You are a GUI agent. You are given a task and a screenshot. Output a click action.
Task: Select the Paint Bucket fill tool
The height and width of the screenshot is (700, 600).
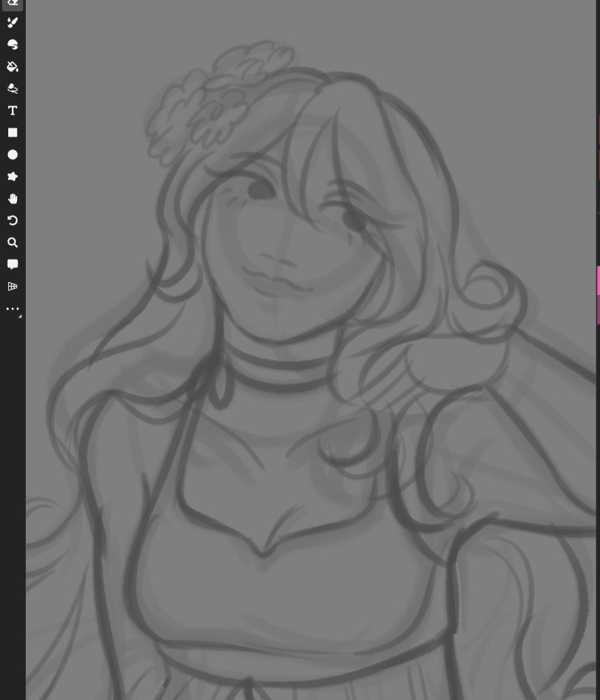[x=12, y=66]
